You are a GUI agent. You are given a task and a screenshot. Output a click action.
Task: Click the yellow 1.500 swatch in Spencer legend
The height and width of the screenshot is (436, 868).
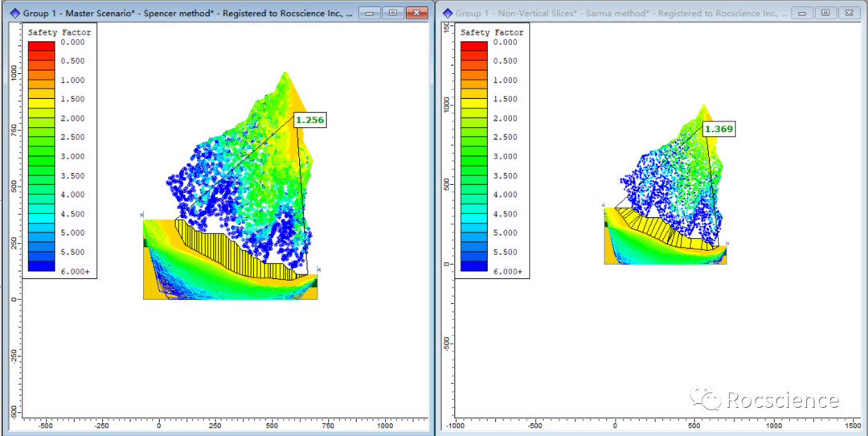pyautogui.click(x=42, y=104)
